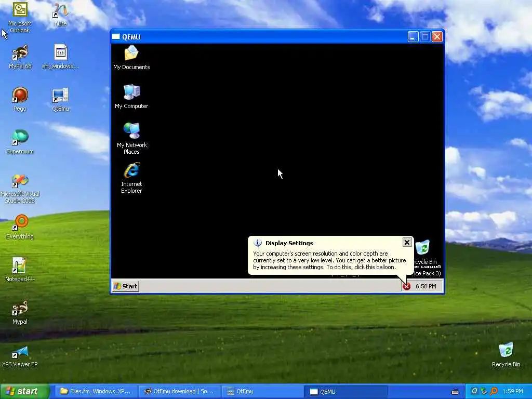Select My Network Places in QEMU
The image size is (532, 399).
point(131,139)
